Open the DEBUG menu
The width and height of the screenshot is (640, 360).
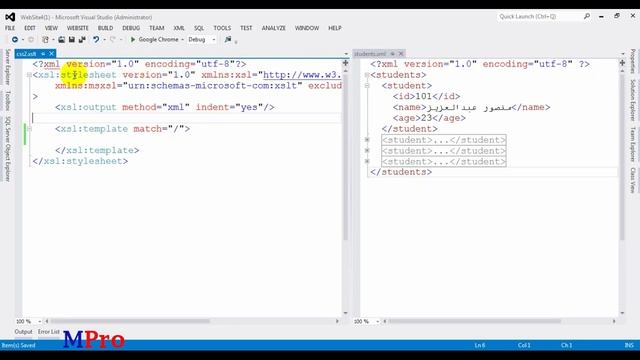tap(131, 28)
